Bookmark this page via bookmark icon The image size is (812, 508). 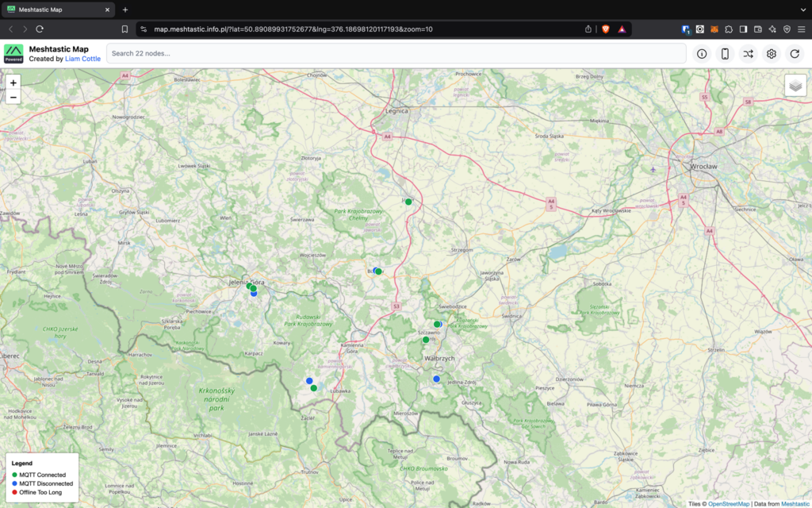(x=124, y=29)
